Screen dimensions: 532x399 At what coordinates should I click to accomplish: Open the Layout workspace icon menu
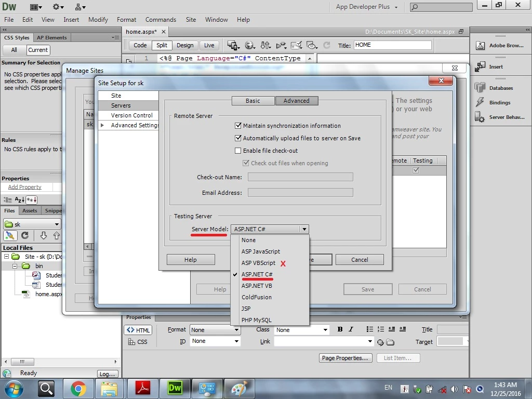(36, 7)
